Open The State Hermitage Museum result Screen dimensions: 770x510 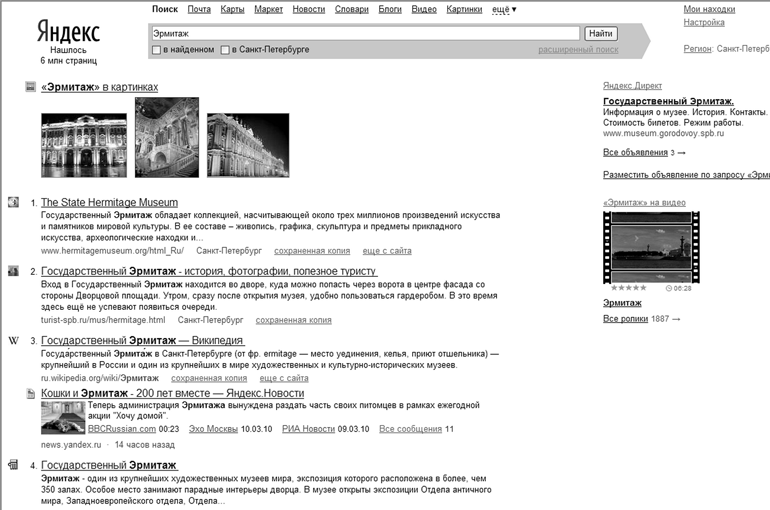110,202
